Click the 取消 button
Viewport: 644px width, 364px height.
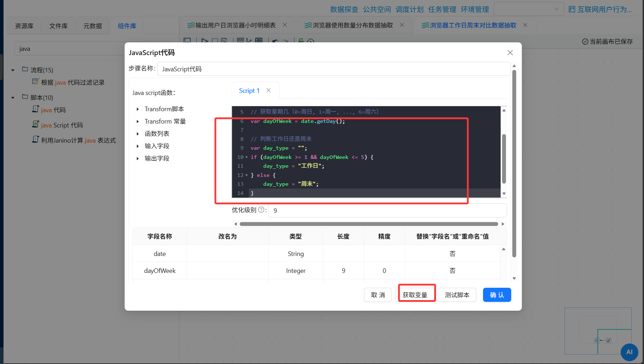tap(378, 295)
